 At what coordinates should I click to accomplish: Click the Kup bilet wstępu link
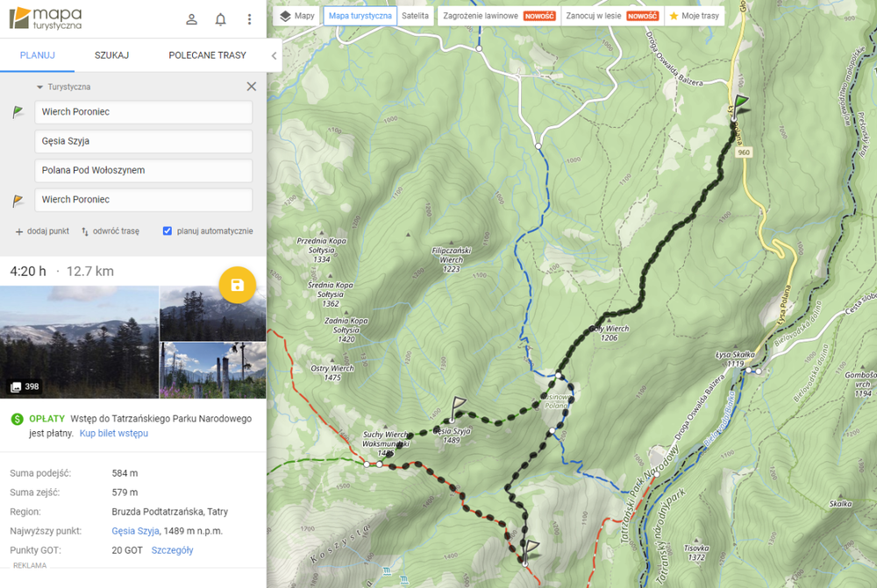113,433
